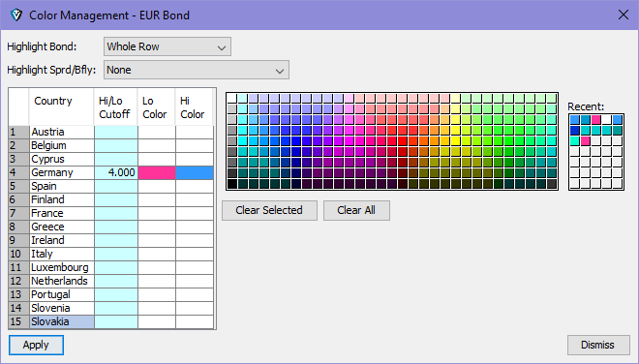Click row header number 15
639x364 pixels.
(18, 321)
